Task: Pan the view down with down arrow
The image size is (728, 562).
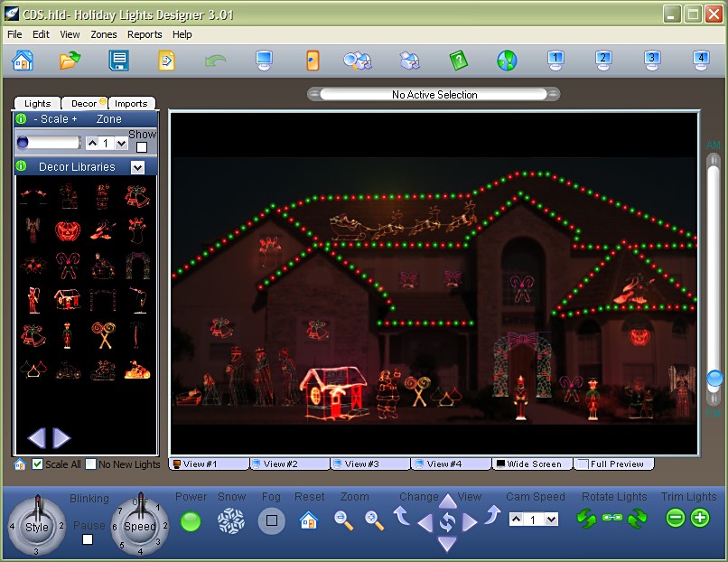Action: click(447, 543)
